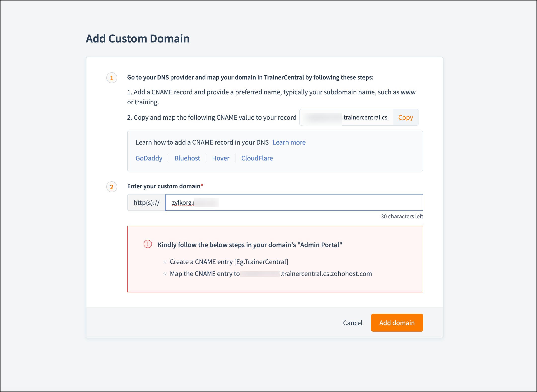Open the Bluehost DNS guide link
Viewport: 537px width, 392px height.
tap(187, 158)
